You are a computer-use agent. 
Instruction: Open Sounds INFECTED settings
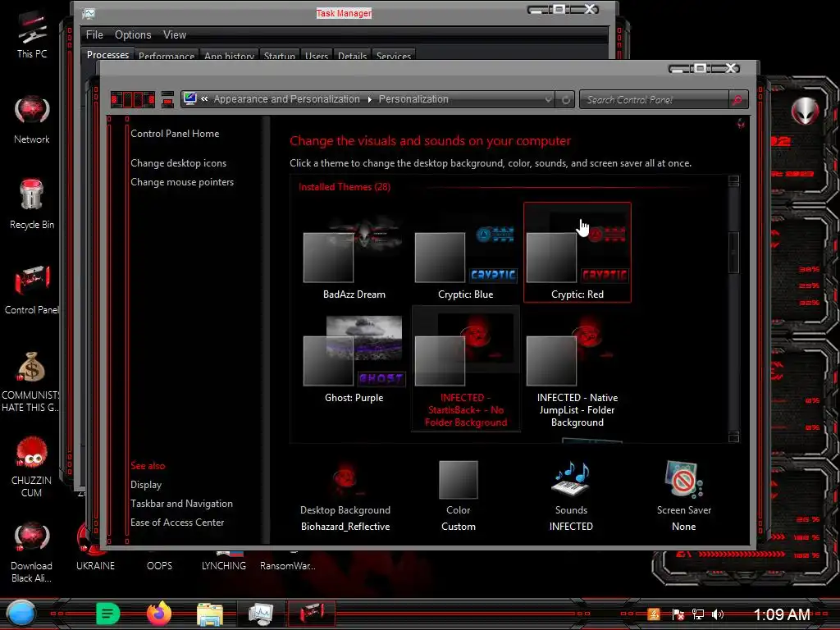coord(571,495)
